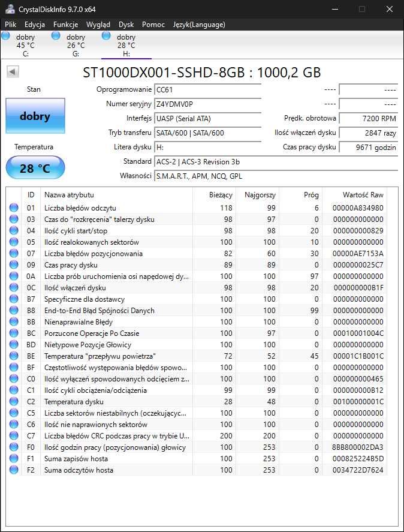Open the Funkcje menu
Viewport: 404px width, 532px height.
coord(66,25)
